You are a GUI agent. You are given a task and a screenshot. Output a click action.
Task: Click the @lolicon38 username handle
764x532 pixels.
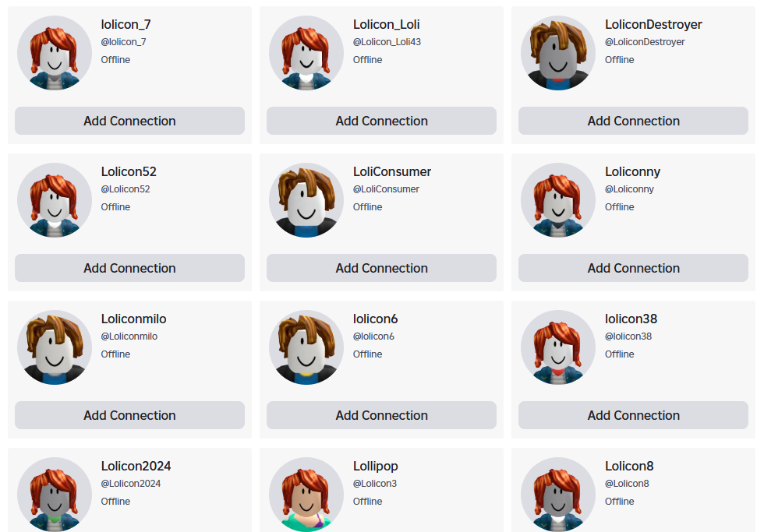coord(628,336)
